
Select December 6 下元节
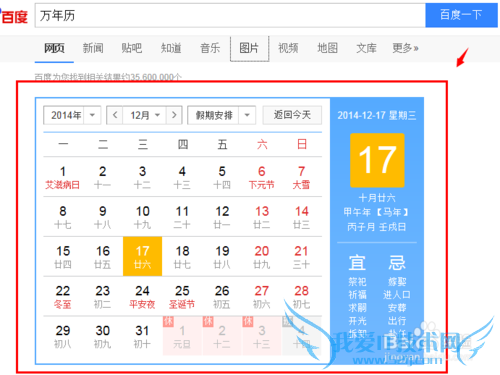262,177
